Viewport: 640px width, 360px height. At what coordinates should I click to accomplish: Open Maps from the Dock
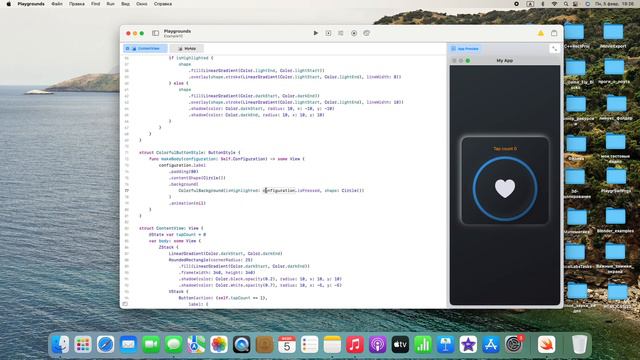coord(196,344)
